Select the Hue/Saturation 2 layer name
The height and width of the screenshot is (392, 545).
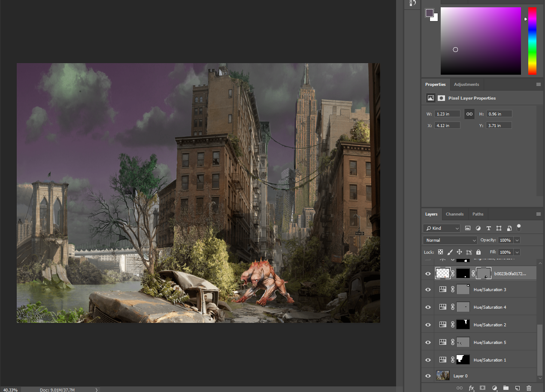coord(490,325)
